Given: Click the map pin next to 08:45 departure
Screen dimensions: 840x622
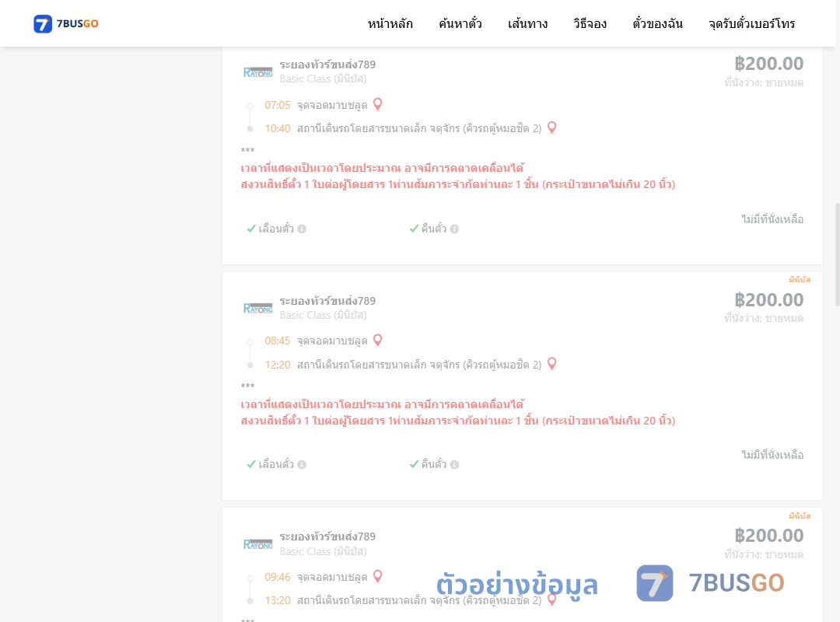Looking at the screenshot, I should [378, 341].
